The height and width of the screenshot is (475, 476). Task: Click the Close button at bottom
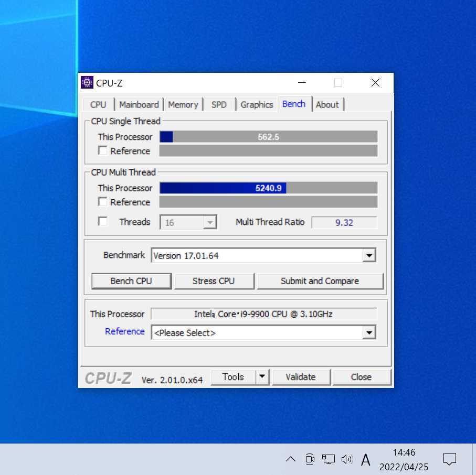[x=361, y=377]
